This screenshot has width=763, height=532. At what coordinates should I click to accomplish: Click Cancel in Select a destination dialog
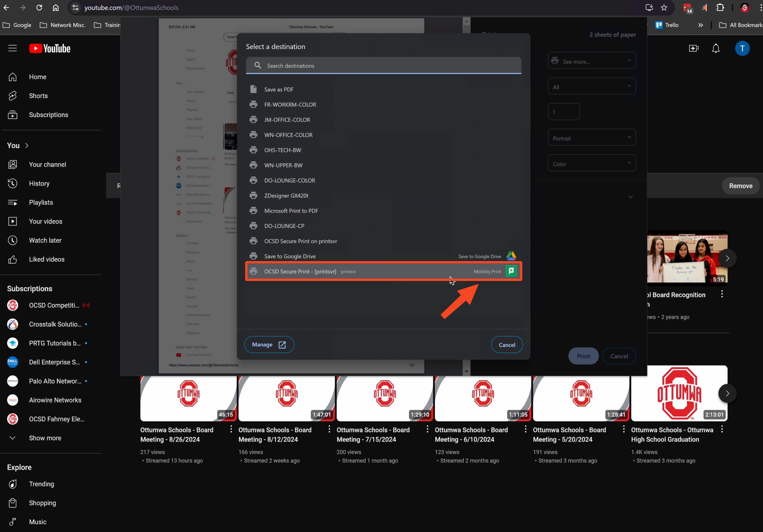pyautogui.click(x=507, y=345)
